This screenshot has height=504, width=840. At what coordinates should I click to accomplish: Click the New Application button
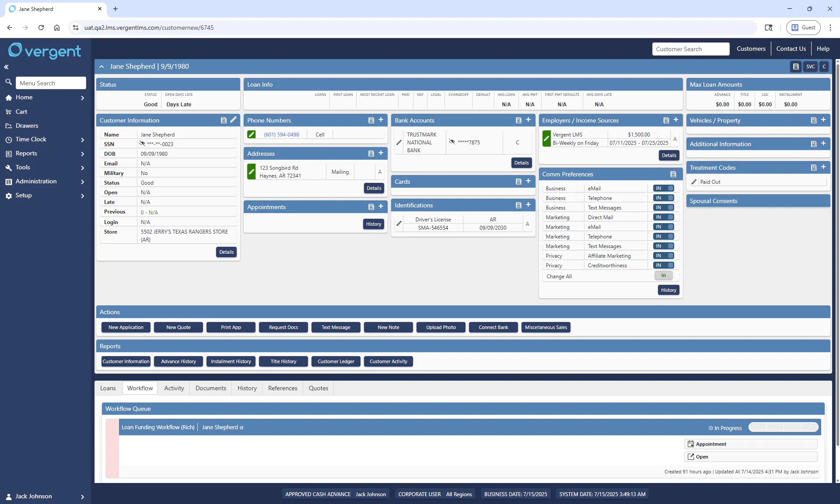coord(126,327)
